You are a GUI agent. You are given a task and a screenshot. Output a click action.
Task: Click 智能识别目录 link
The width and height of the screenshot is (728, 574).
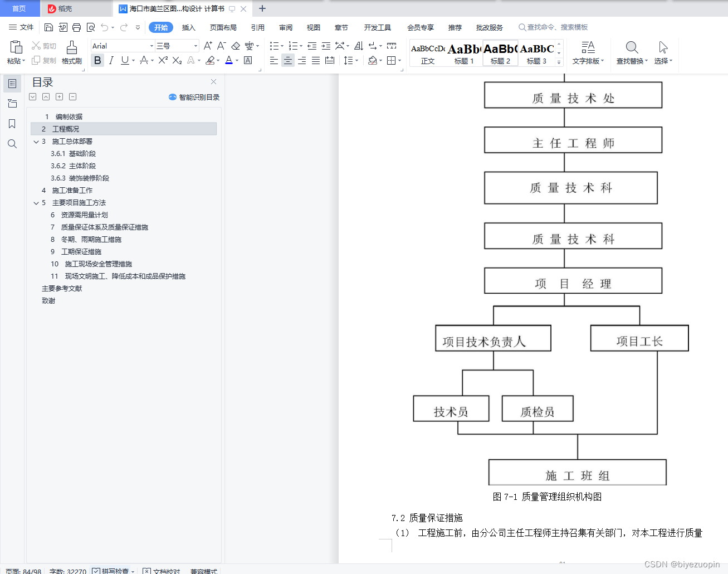[194, 97]
